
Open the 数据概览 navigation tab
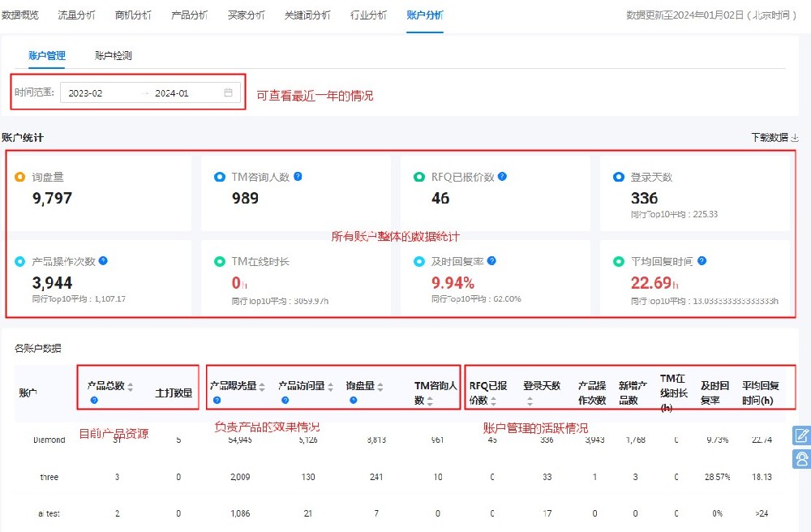20,14
